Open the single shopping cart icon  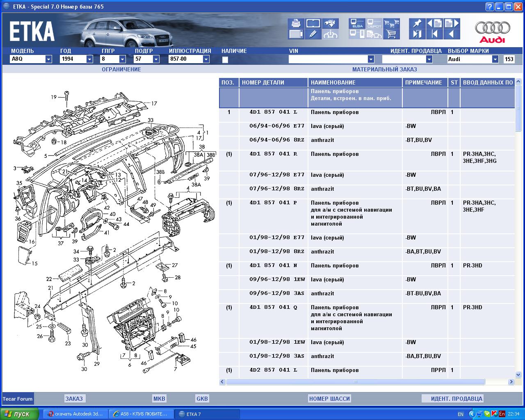pyautogui.click(x=392, y=34)
